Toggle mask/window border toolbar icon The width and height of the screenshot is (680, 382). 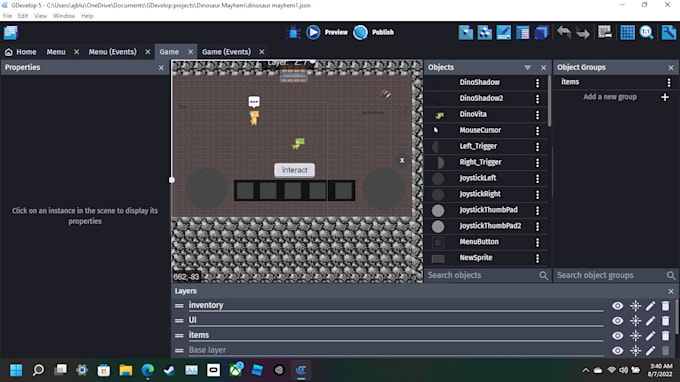(x=605, y=33)
